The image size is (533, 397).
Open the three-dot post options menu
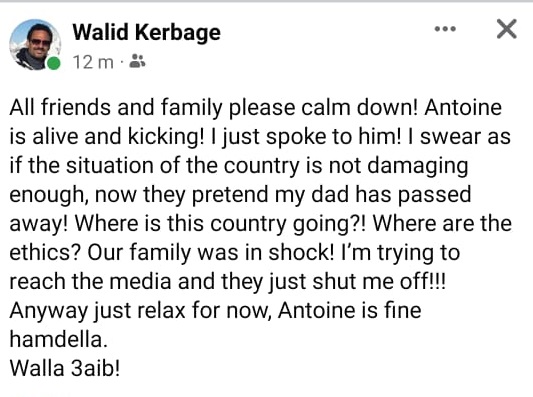445,29
